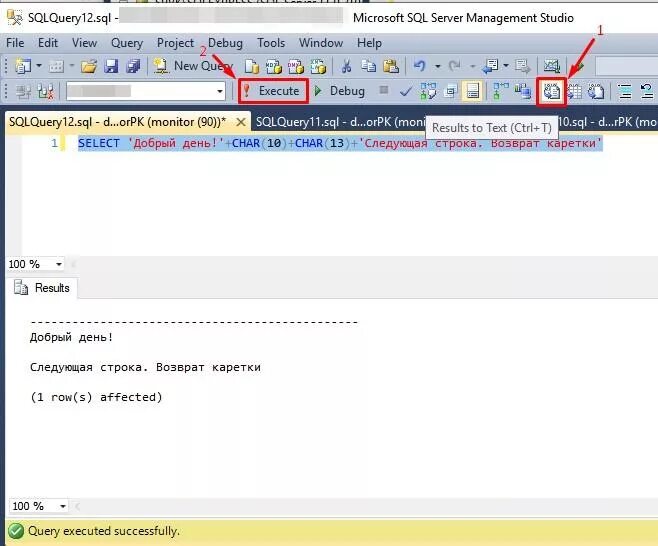This screenshot has width=658, height=546.
Task: Select Results to File output mode
Action: pos(596,91)
